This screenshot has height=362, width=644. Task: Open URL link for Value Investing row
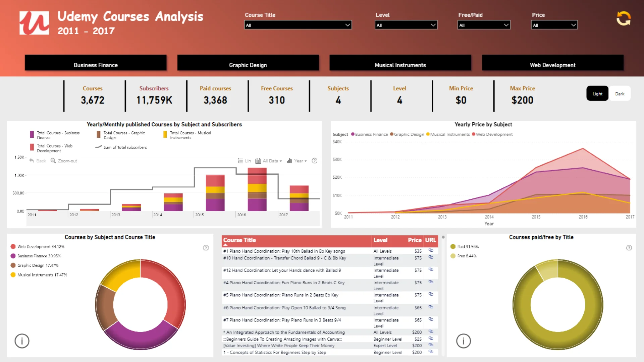431,345
